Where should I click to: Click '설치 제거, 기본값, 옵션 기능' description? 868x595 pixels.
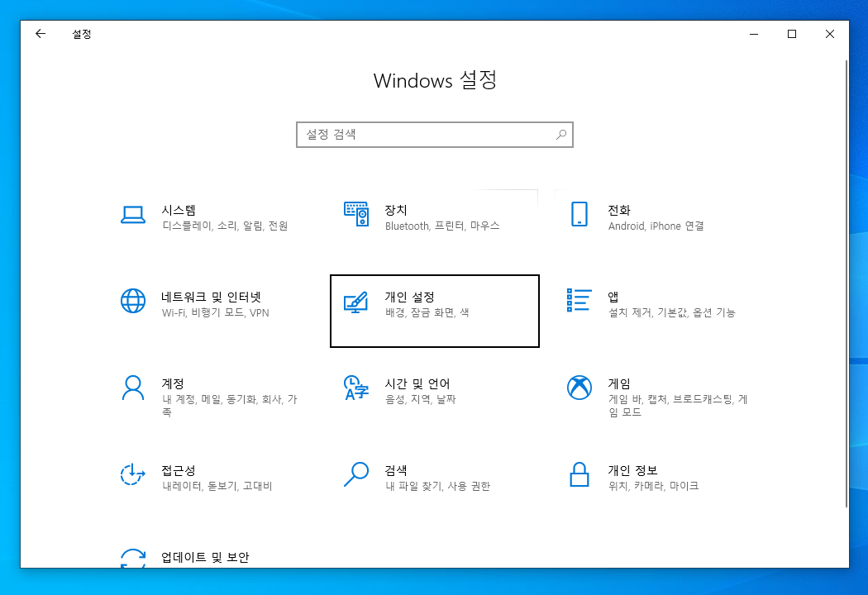tap(671, 312)
